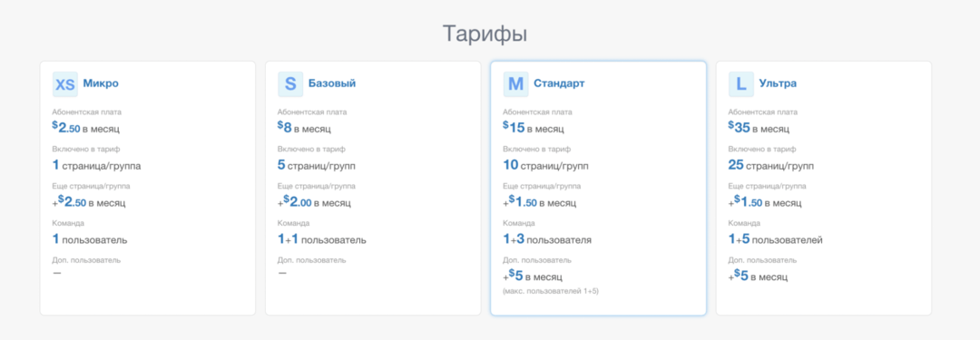This screenshot has width=980, height=340.
Task: Click the M plan badge icon
Action: [x=515, y=83]
